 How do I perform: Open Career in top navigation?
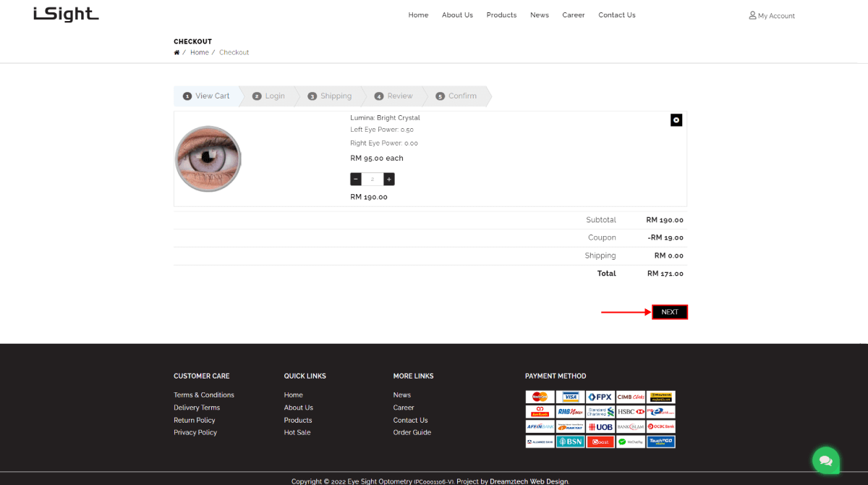tap(574, 15)
